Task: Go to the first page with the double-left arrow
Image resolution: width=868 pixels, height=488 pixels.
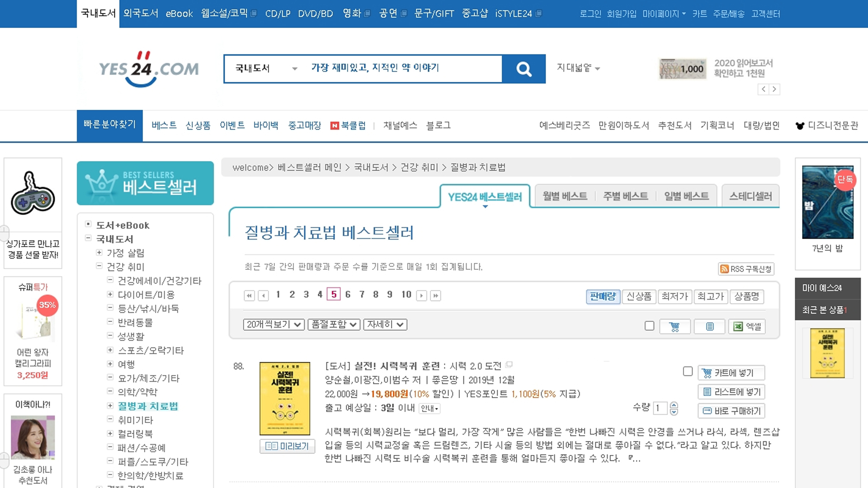Action: click(x=249, y=296)
